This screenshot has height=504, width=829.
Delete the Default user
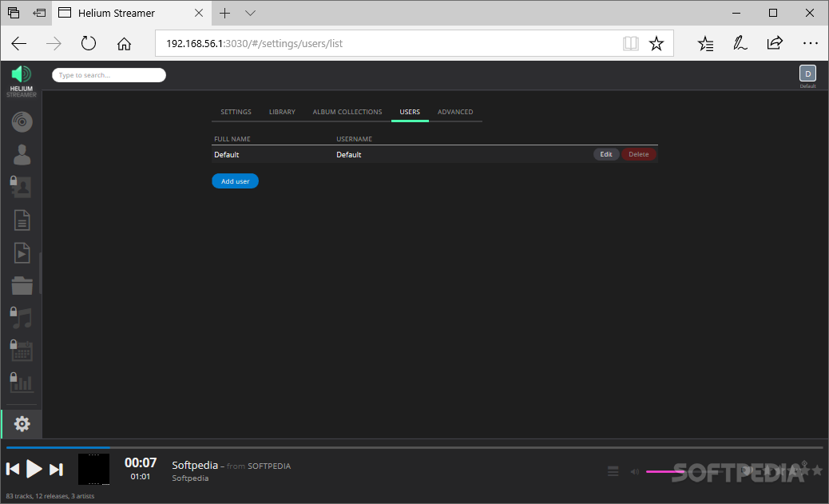pos(639,154)
